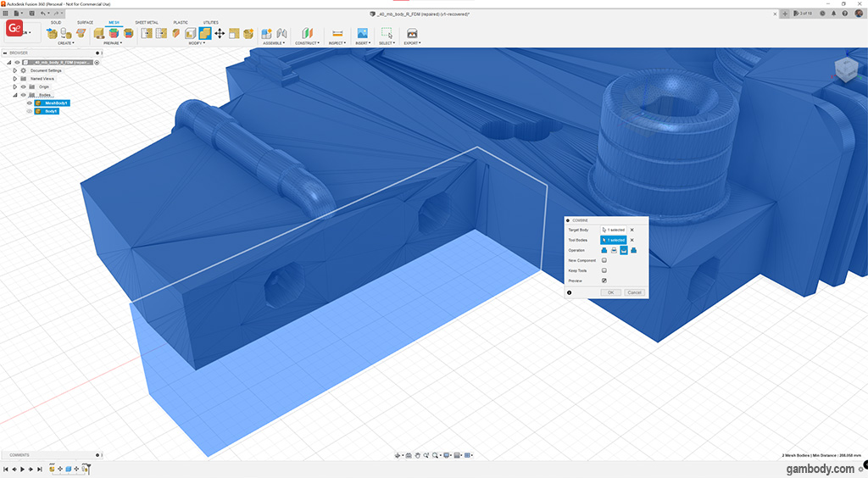The width and height of the screenshot is (868, 478).
Task: Enable the Keep Tools checkbox
Action: pos(604,270)
